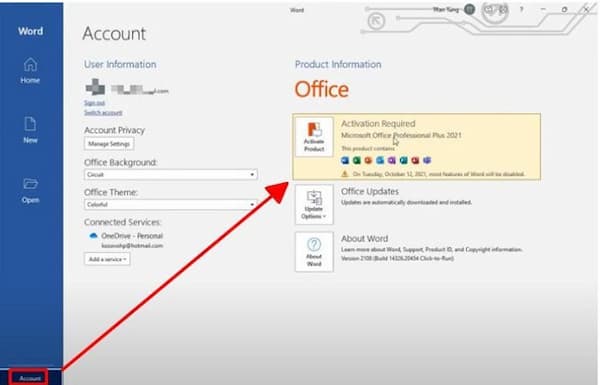Click the Excel app icon in product list
The image size is (600, 385).
tap(357, 160)
